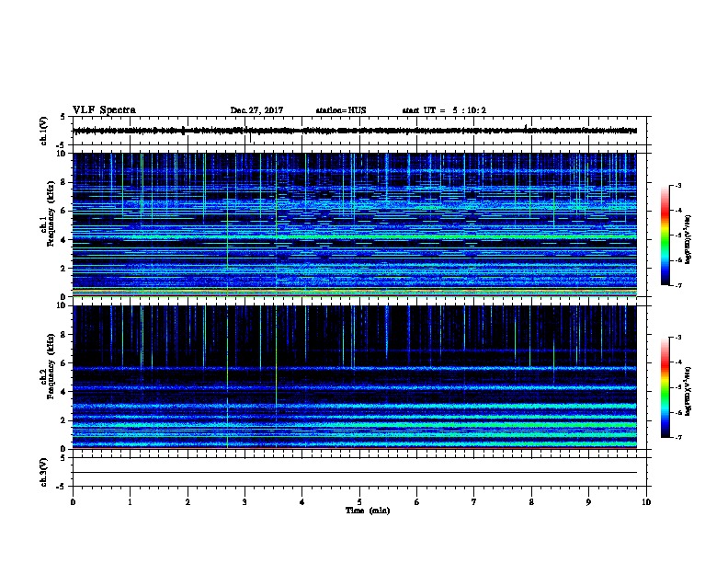Click time axis tick label "9"
Screen dimensions: 728x563
[588, 502]
